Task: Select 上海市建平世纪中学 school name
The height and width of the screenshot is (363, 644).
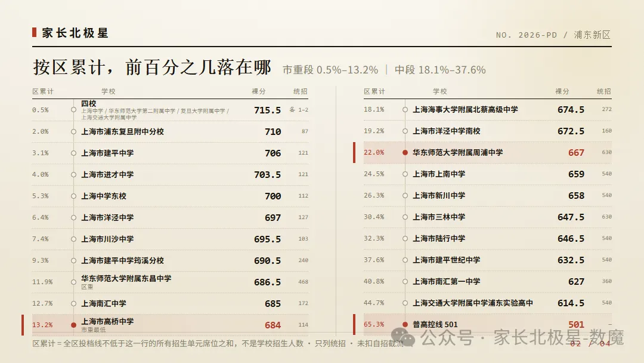Action: (x=447, y=260)
